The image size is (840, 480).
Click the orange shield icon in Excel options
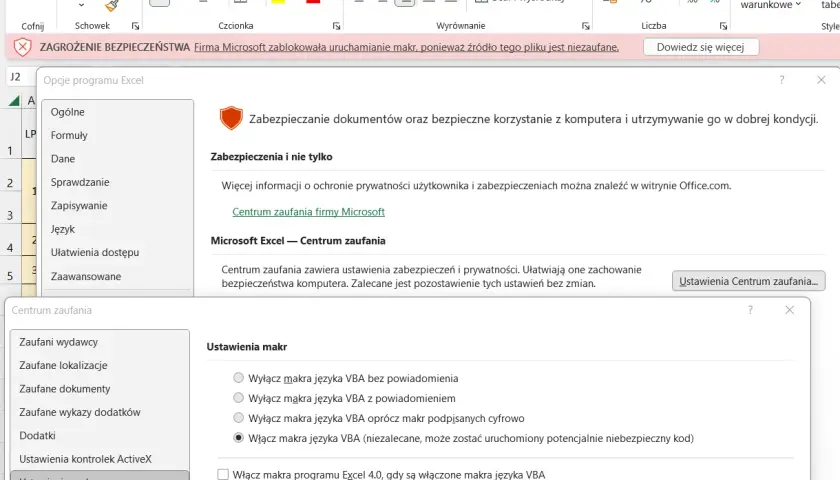click(x=231, y=118)
